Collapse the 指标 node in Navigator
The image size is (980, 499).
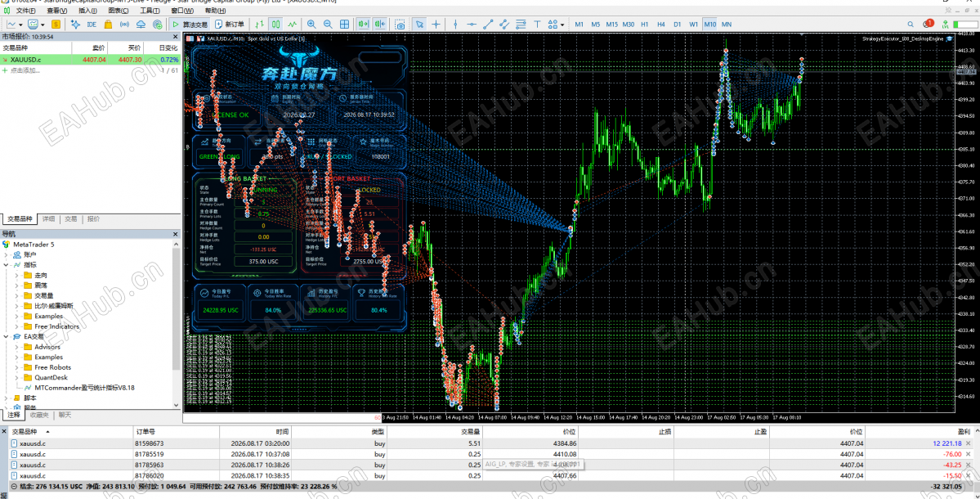click(7, 264)
